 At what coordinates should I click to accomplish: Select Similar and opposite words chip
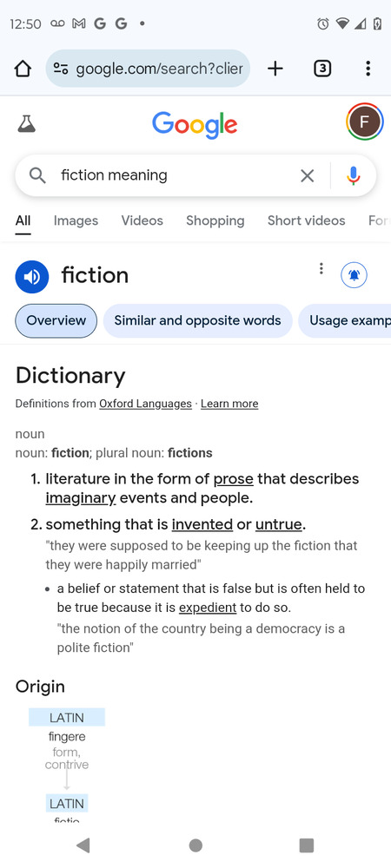[198, 320]
